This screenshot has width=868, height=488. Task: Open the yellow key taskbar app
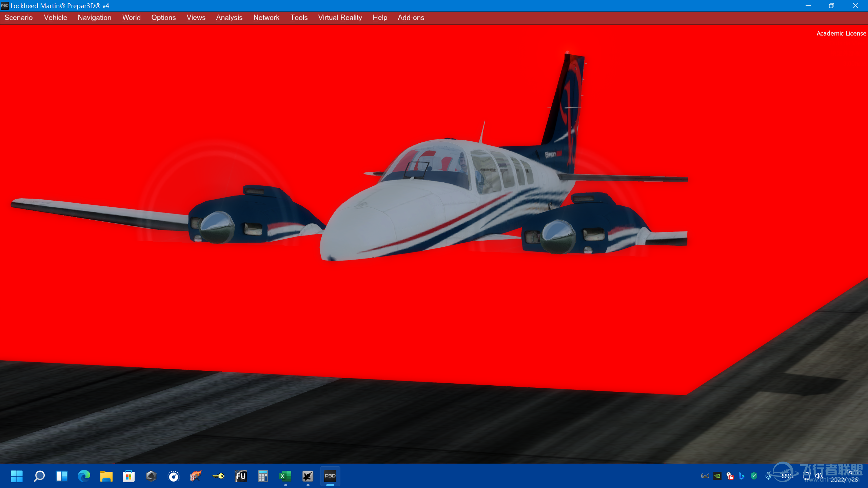pos(218,476)
